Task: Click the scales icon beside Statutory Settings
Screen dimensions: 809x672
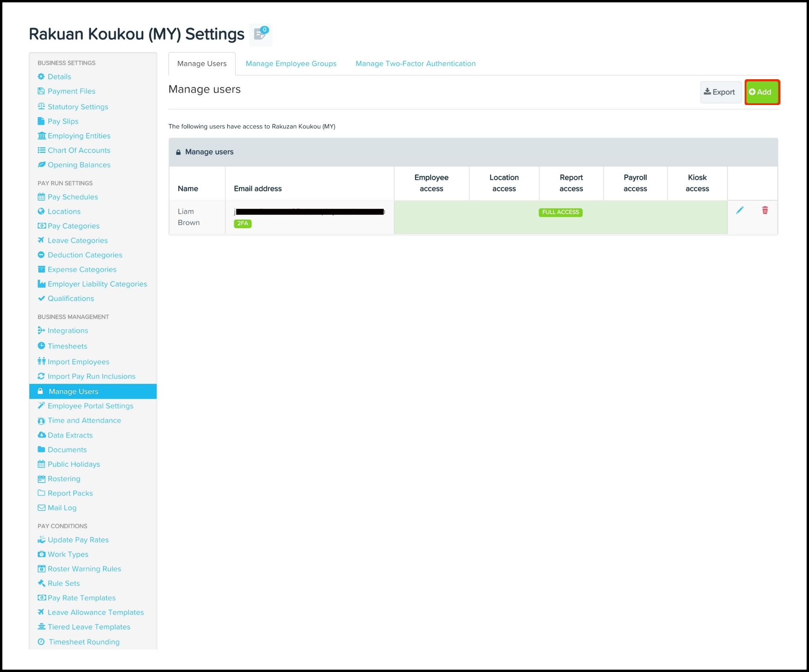Action: click(x=41, y=106)
